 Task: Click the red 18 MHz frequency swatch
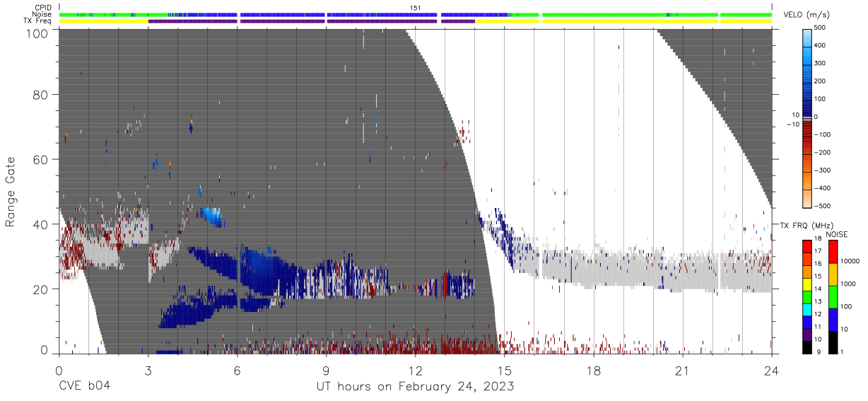[809, 246]
